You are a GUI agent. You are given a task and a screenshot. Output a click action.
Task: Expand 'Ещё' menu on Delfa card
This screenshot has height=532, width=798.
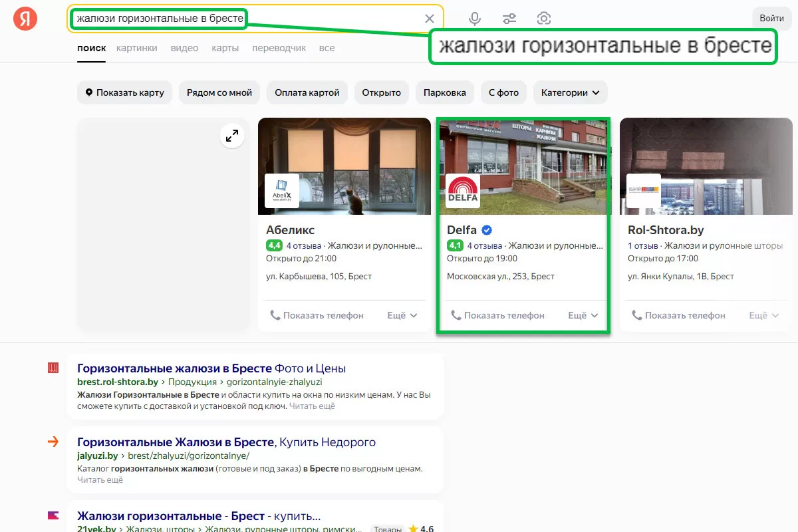(583, 315)
